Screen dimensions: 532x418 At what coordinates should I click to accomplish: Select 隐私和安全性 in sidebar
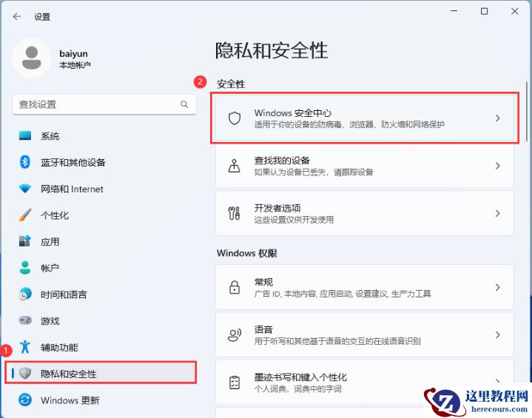click(x=101, y=373)
